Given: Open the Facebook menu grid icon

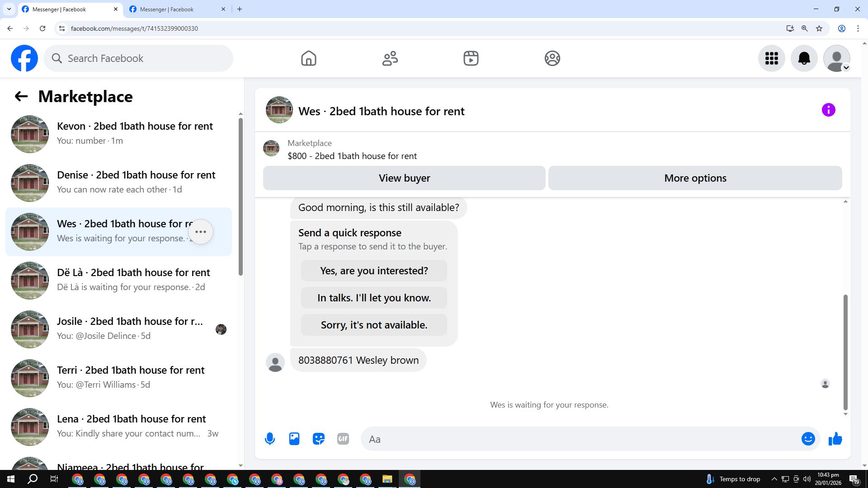Looking at the screenshot, I should pos(772,58).
